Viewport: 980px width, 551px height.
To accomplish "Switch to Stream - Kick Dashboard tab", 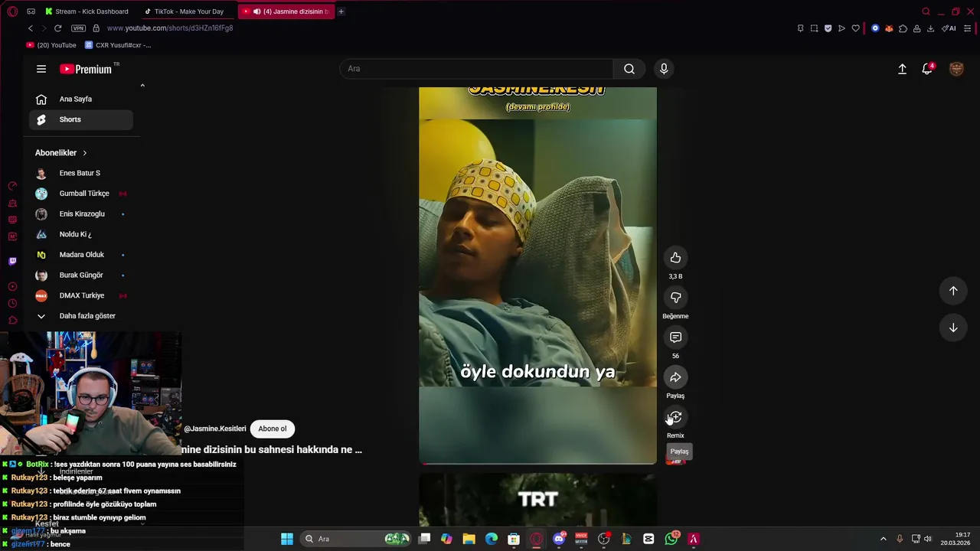I will click(x=87, y=11).
